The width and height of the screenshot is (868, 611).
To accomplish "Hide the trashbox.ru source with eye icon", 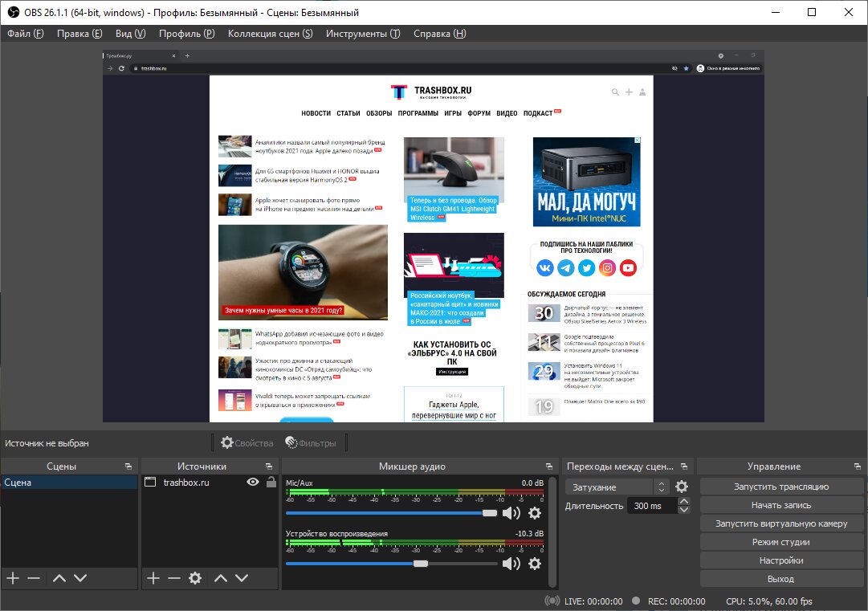I will point(252,482).
